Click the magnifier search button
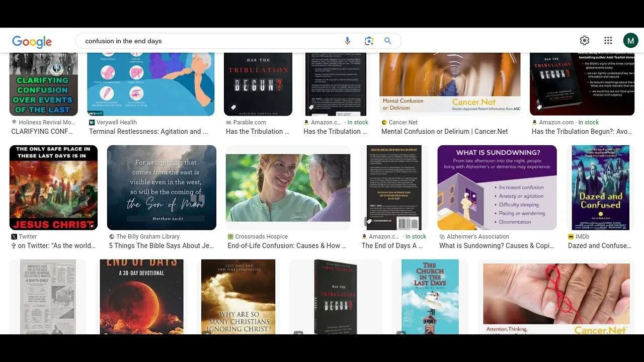 click(388, 41)
